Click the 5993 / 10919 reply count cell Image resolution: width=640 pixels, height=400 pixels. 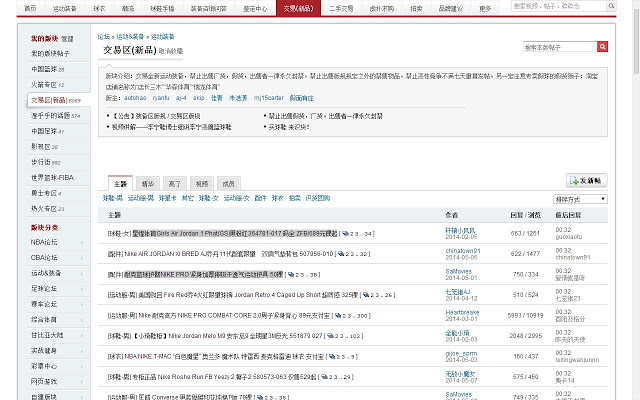(x=525, y=316)
